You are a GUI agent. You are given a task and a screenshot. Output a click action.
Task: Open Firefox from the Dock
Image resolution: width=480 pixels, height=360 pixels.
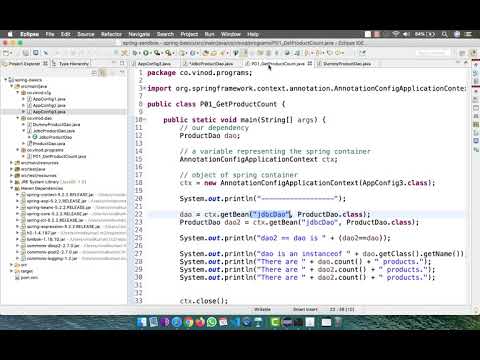pos(200,322)
